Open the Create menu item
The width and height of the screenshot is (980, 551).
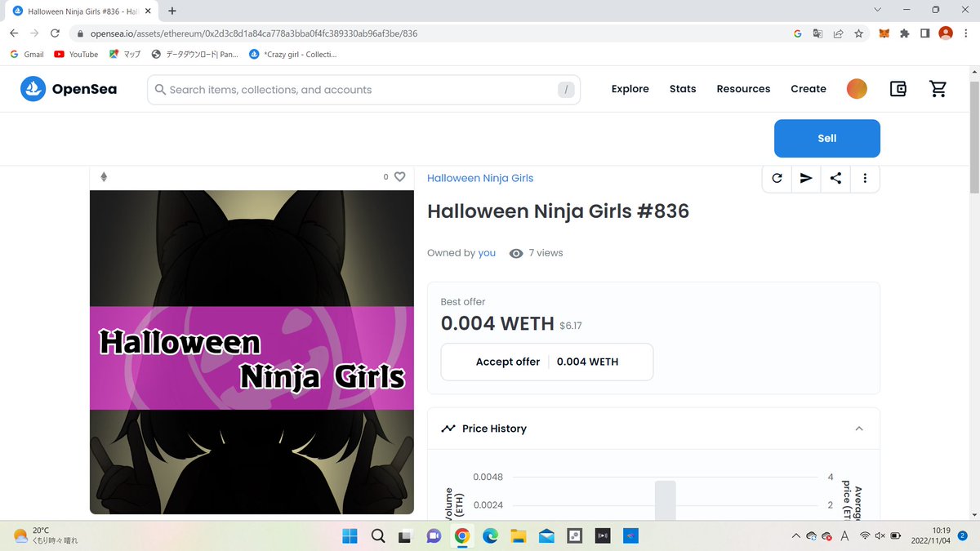click(808, 89)
